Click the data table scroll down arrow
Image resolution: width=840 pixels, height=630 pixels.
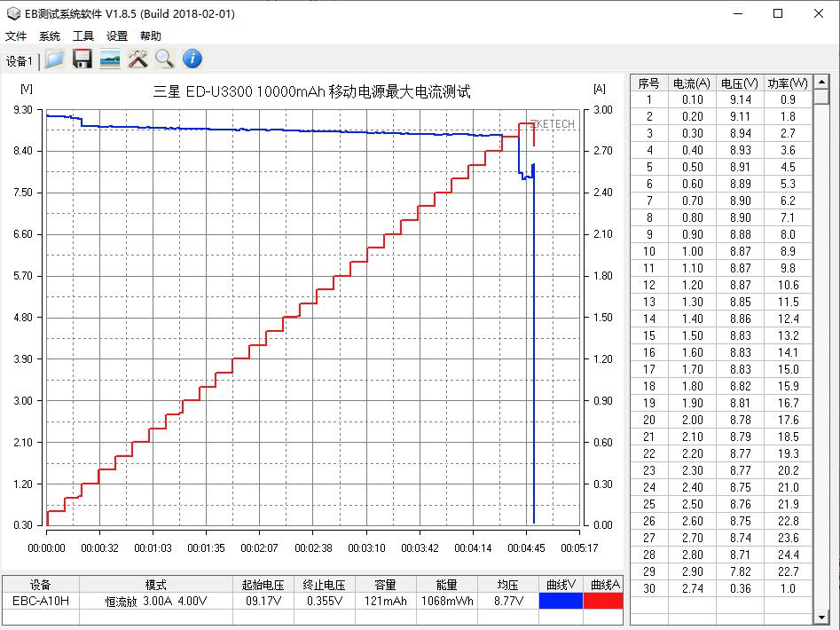click(x=821, y=618)
